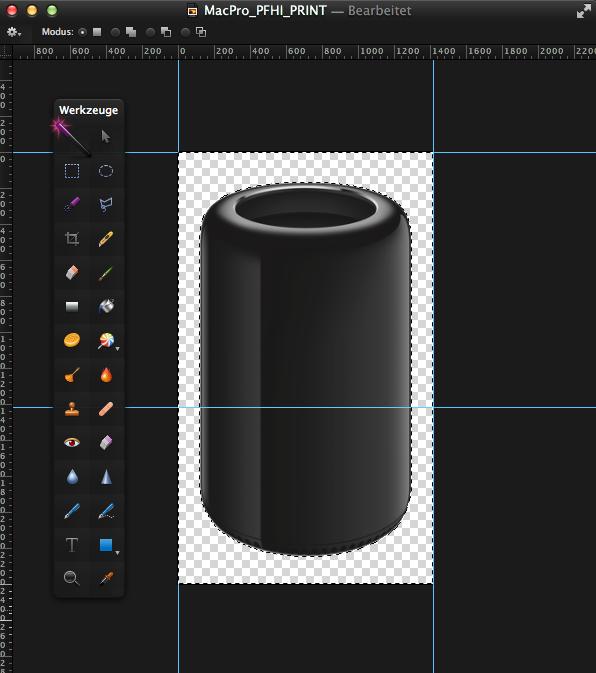The width and height of the screenshot is (596, 673).
Task: Activate the yellow Pencil tool
Action: click(x=106, y=238)
